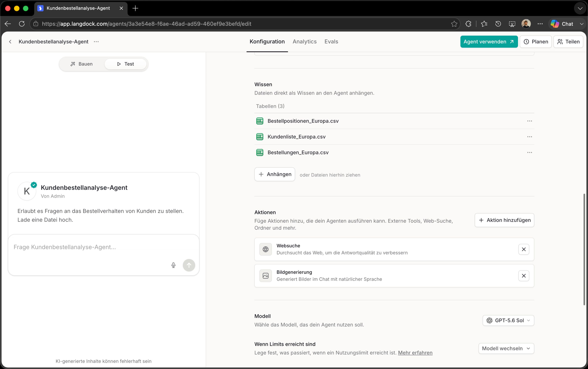Screen dimensions: 588x369
Task: Follow the Mehr erfahren link
Action: (415, 353)
